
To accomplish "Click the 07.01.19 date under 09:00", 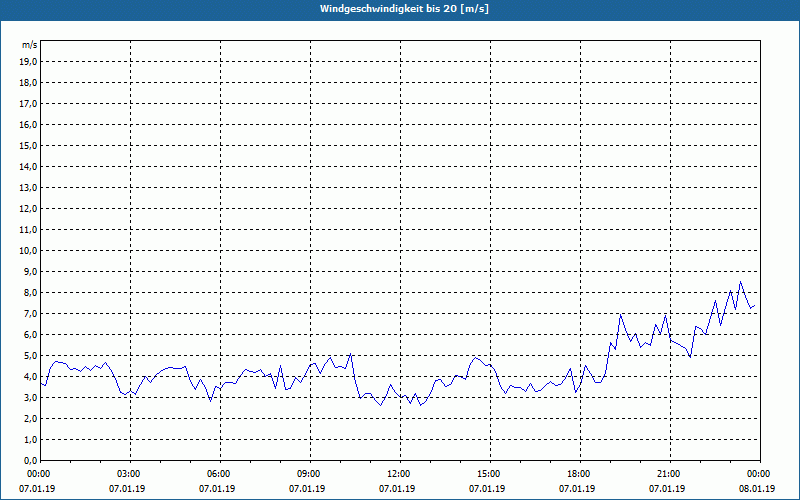I will 307,488.
